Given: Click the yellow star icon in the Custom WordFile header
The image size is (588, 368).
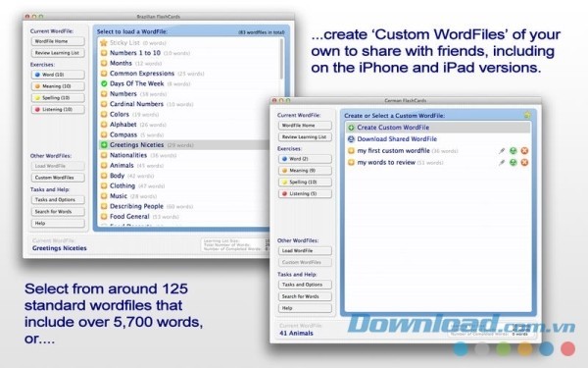Looking at the screenshot, I should pyautogui.click(x=527, y=115).
